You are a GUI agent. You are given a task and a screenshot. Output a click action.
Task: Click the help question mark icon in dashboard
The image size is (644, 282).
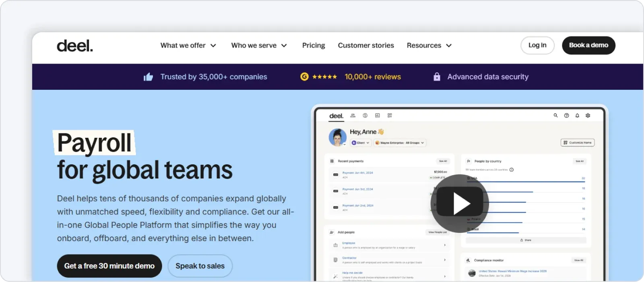point(566,116)
